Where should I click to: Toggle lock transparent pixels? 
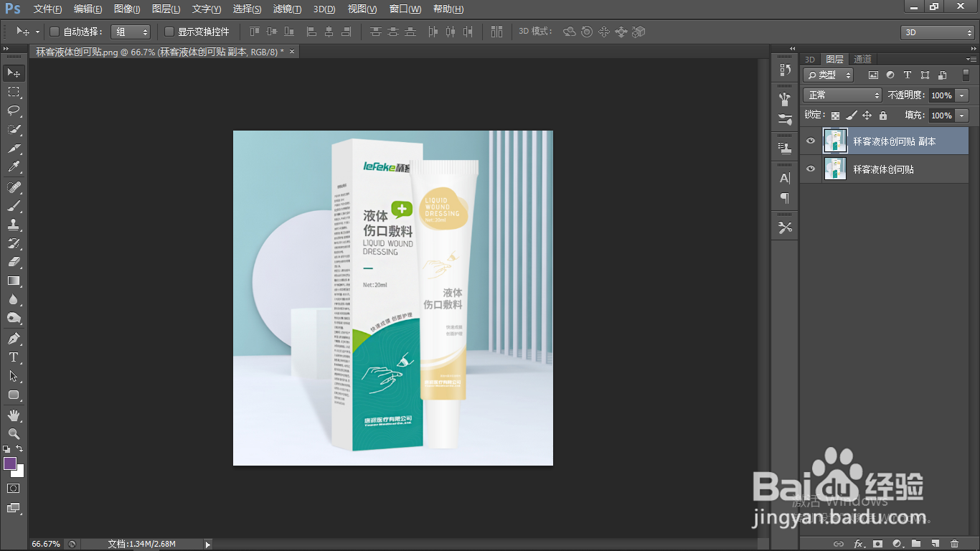coord(835,115)
